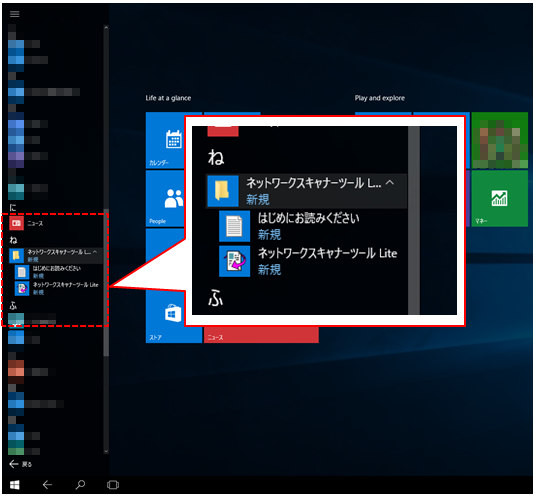Click the ふ letter header
Screen dimensions: 537x496
(x=13, y=305)
